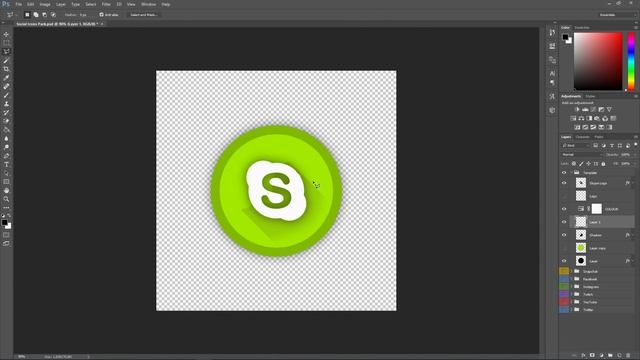Viewport: 640px width, 360px height.
Task: Click the lock image pixels brush icon
Action: 581,164
